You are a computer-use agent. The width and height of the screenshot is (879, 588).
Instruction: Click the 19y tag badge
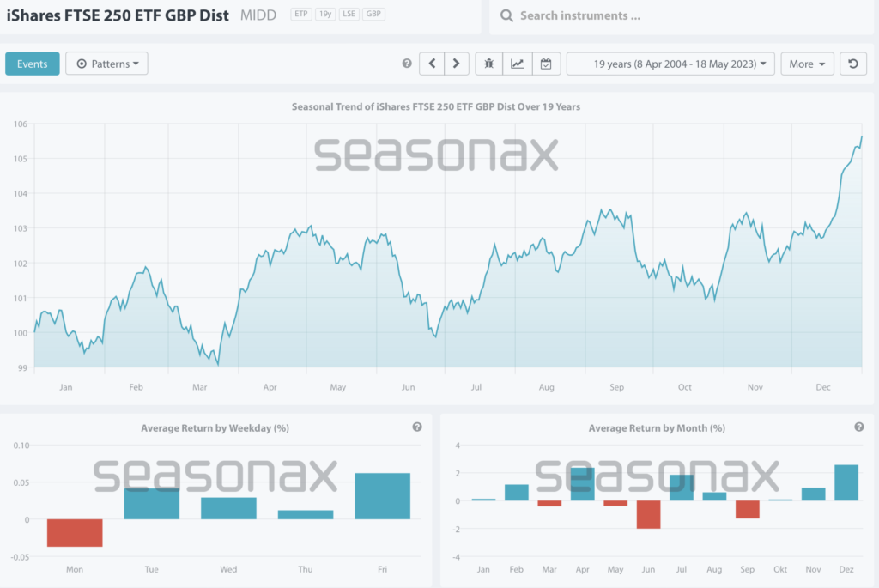pyautogui.click(x=325, y=15)
